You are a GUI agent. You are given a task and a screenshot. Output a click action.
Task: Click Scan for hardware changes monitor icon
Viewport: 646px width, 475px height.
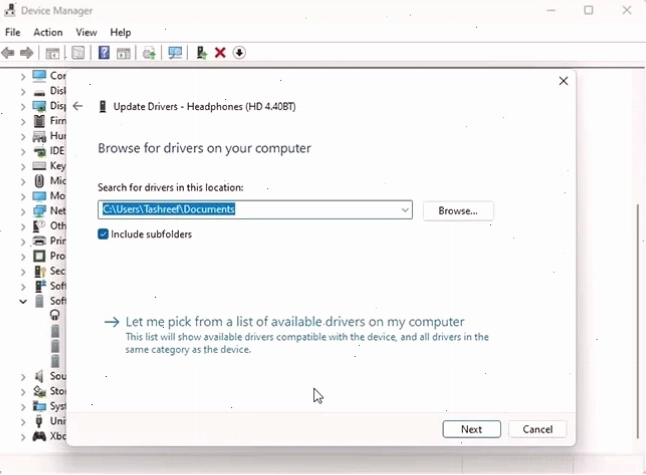[x=175, y=53]
